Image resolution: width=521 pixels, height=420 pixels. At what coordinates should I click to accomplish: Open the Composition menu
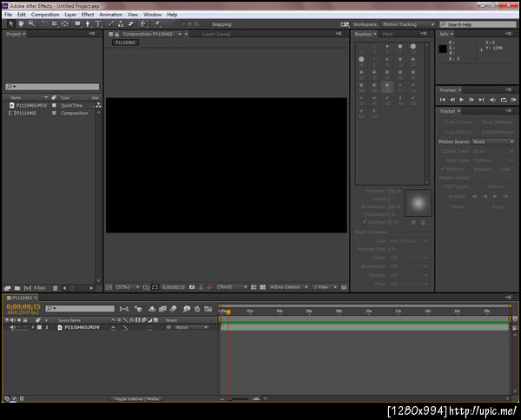(x=45, y=15)
